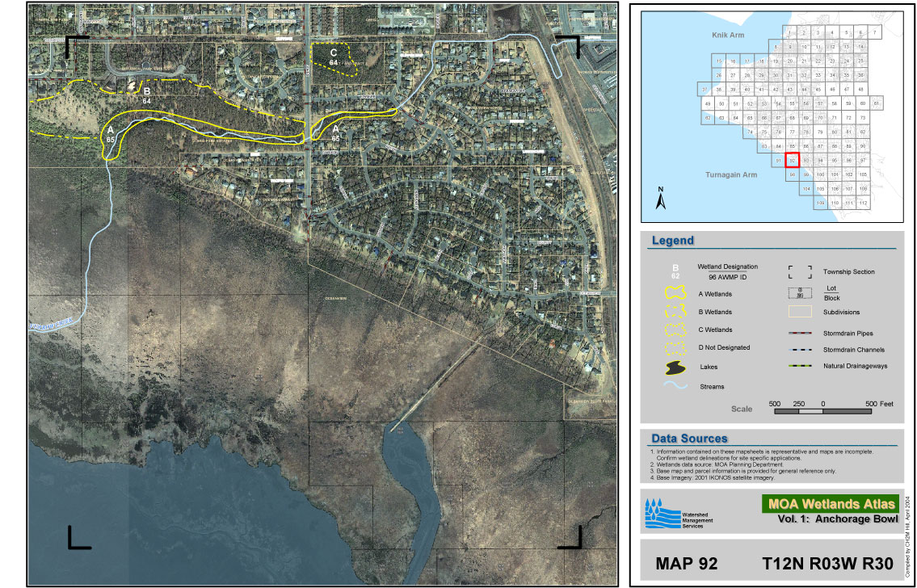This screenshot has width=917, height=588.
Task: Click the Natural Drainageways line symbol
Action: [799, 367]
